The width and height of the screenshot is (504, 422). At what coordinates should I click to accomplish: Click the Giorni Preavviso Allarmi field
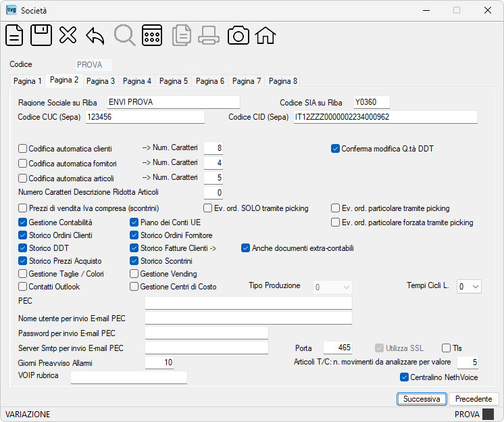pos(159,362)
